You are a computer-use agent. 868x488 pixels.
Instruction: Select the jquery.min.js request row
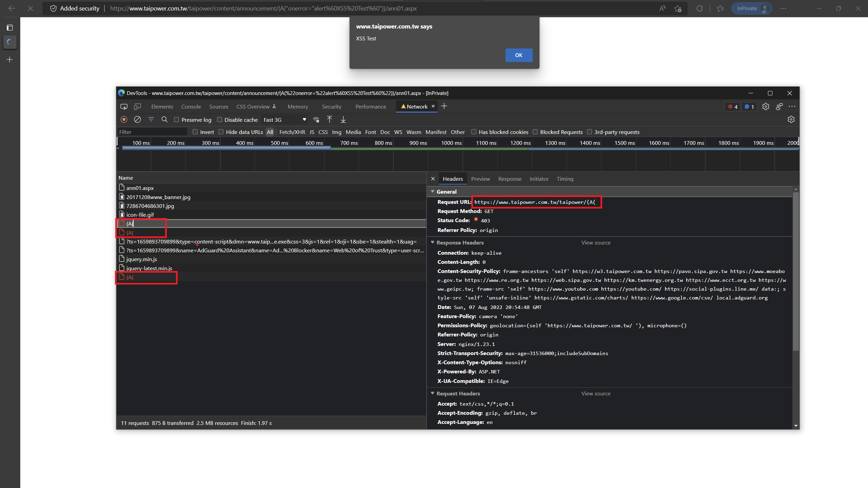coord(271,259)
